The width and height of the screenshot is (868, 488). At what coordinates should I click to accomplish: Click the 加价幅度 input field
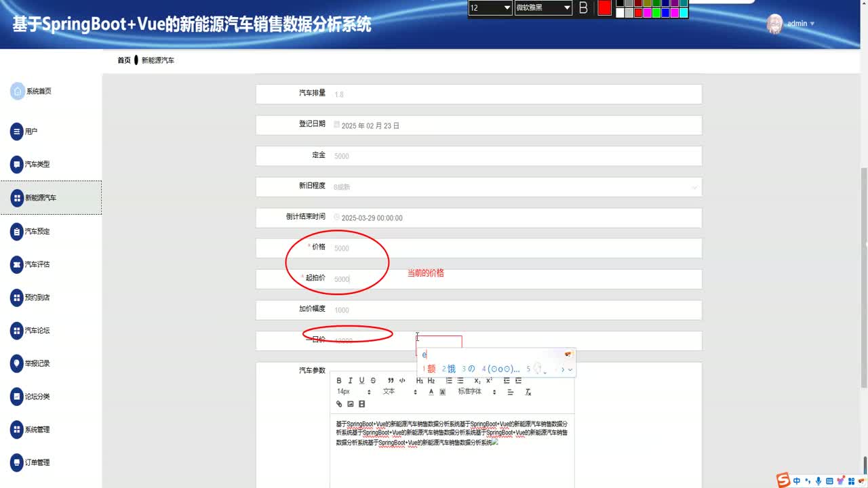click(479, 310)
